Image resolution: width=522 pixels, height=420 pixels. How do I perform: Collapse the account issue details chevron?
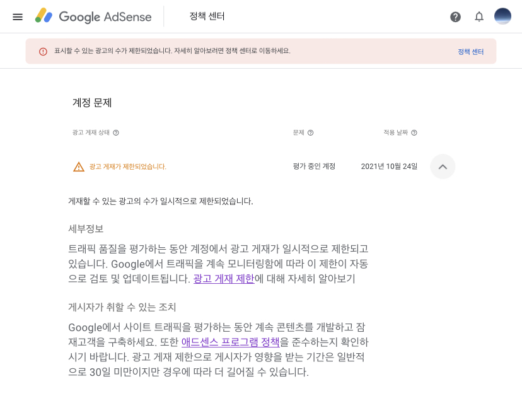(443, 166)
